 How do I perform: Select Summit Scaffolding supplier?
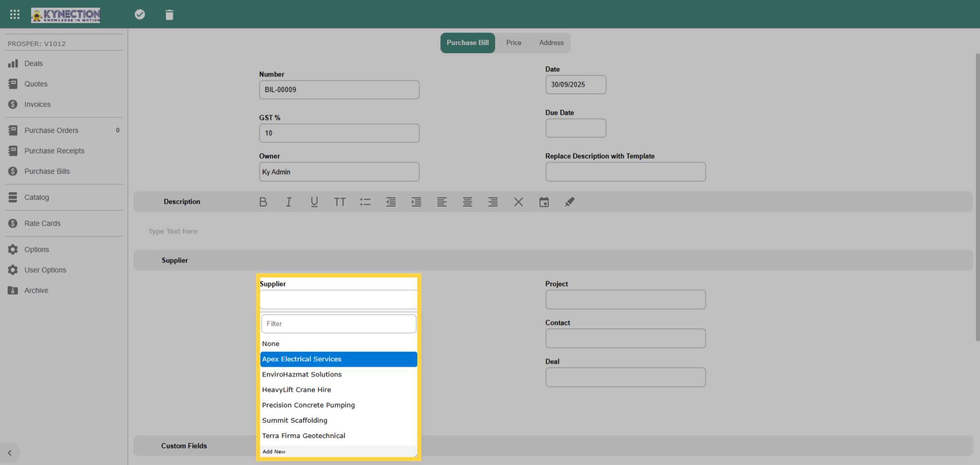[339, 420]
